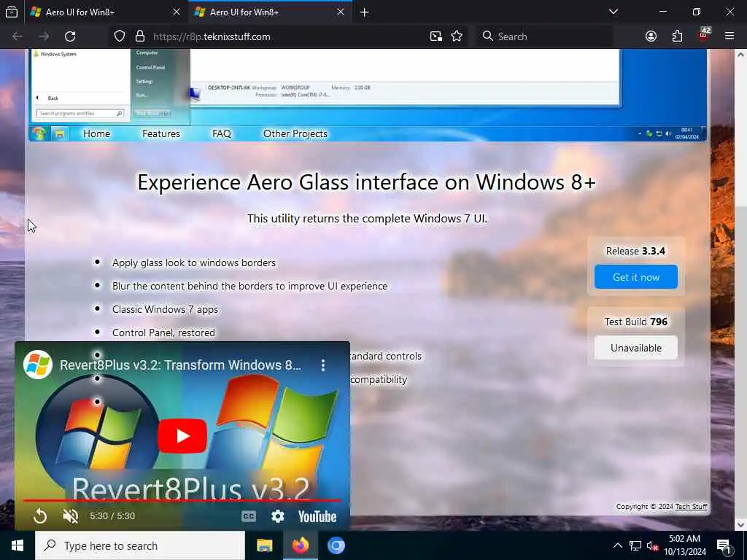Viewport: 747px width, 560px height.
Task: Bookmark this page with the star
Action: (x=457, y=36)
